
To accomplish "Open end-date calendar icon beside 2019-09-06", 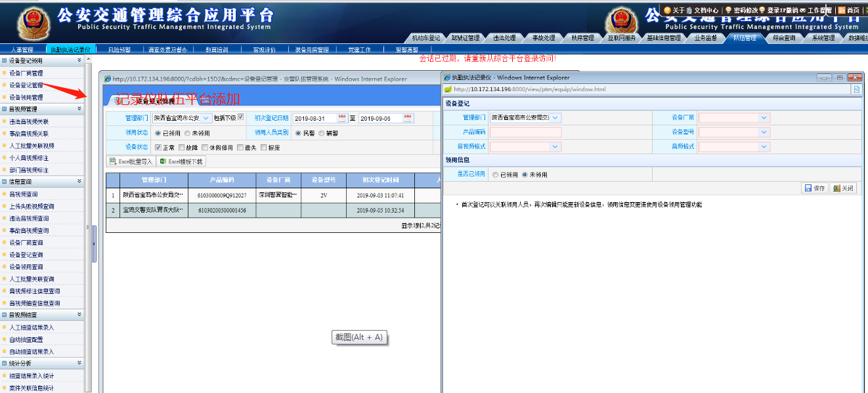I will (x=408, y=118).
